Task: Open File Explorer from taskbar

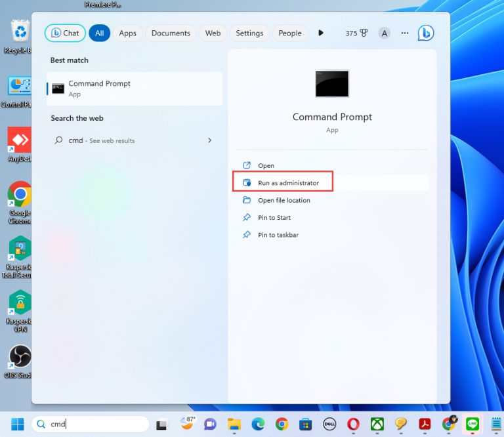Action: tap(234, 425)
